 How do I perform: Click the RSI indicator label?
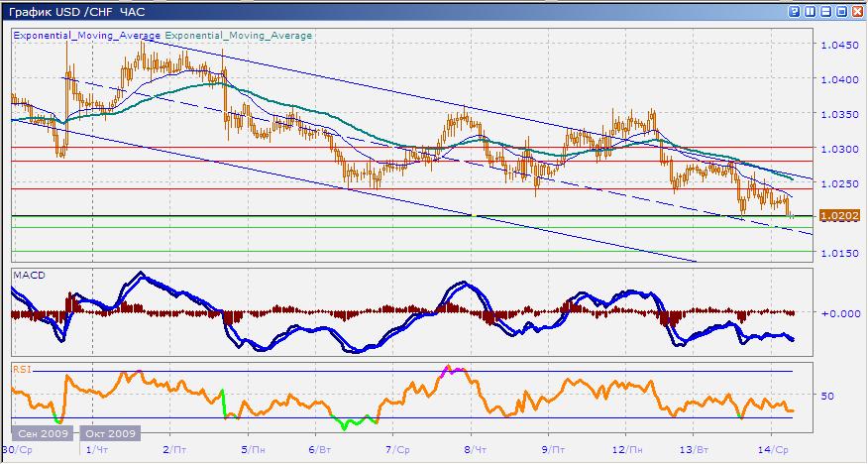21,368
